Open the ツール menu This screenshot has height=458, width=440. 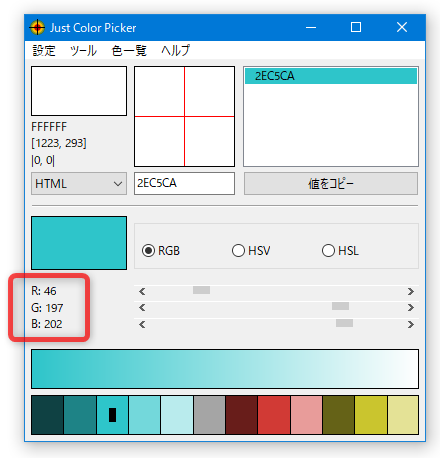point(83,51)
